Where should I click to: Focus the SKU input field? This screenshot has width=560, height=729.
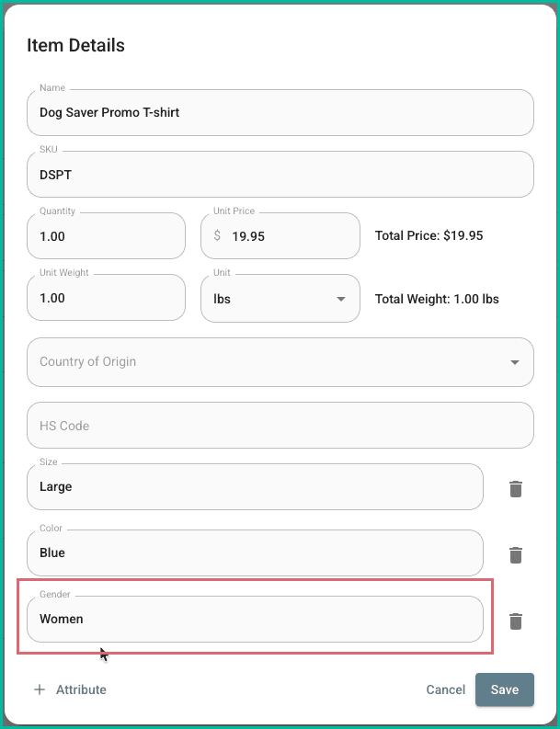click(280, 175)
